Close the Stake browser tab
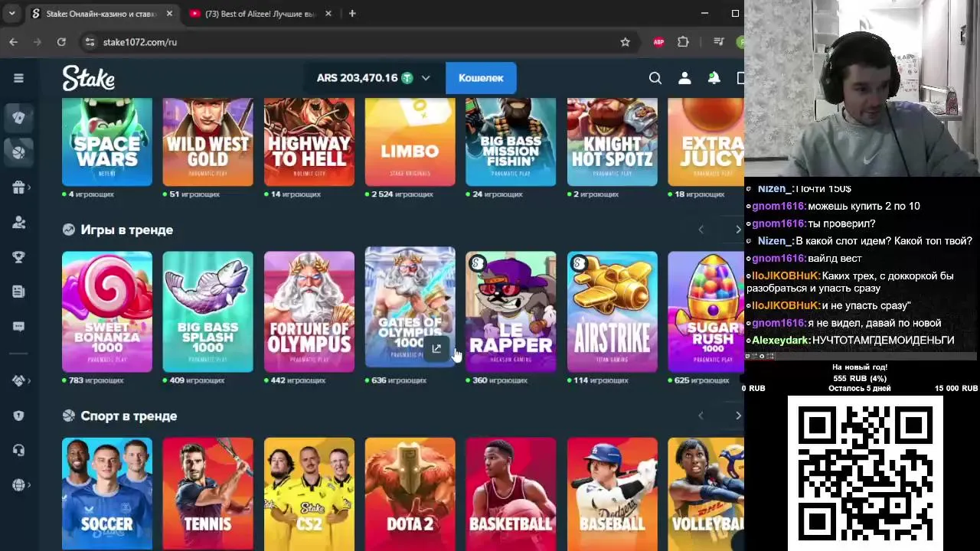The width and height of the screenshot is (980, 551). [169, 14]
